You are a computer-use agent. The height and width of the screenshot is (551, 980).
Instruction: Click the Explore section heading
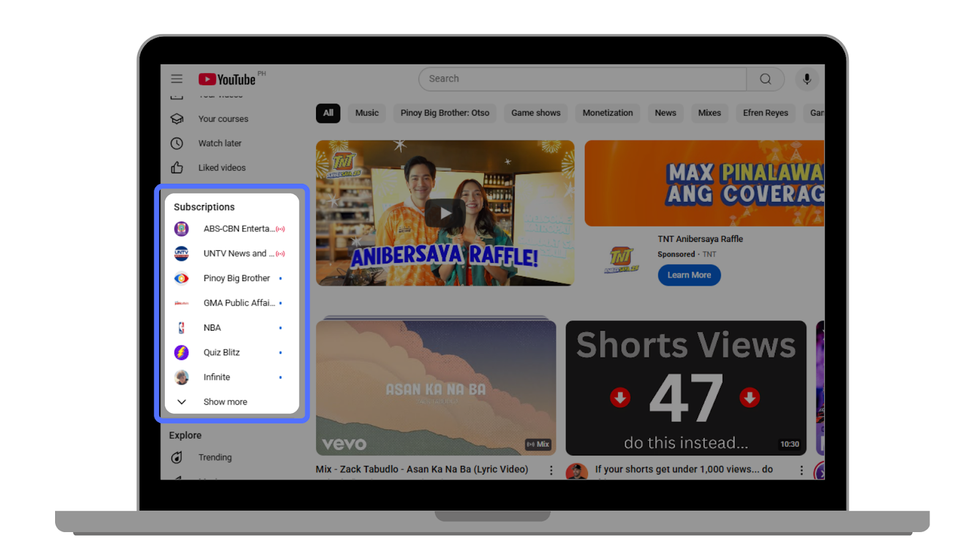tap(185, 435)
